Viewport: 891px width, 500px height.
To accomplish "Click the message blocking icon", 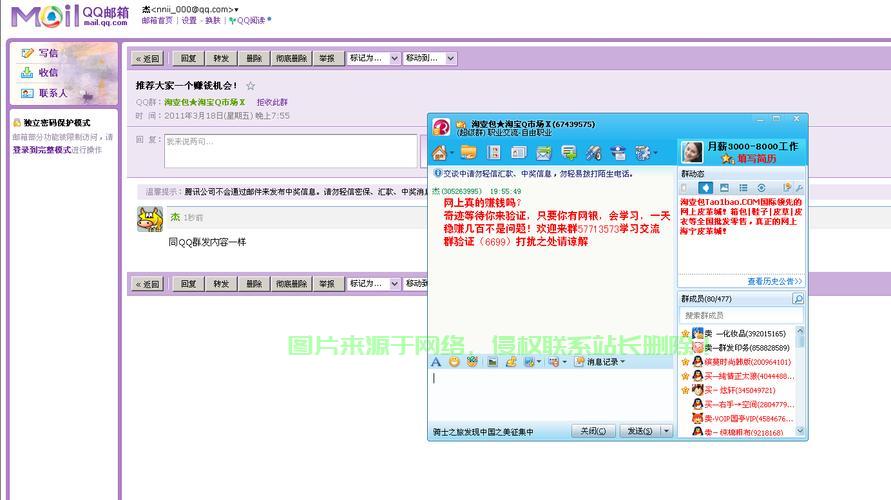I will (x=553, y=362).
